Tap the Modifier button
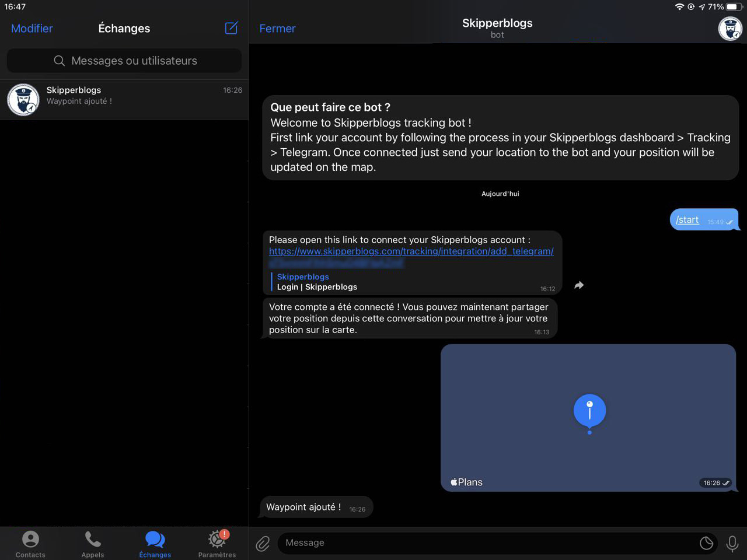Viewport: 747px width, 560px height. [x=32, y=28]
